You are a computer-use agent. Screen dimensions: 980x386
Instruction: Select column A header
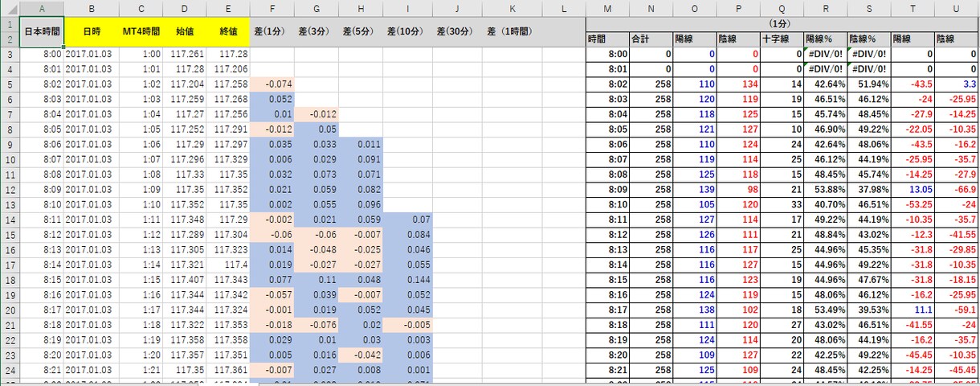41,8
